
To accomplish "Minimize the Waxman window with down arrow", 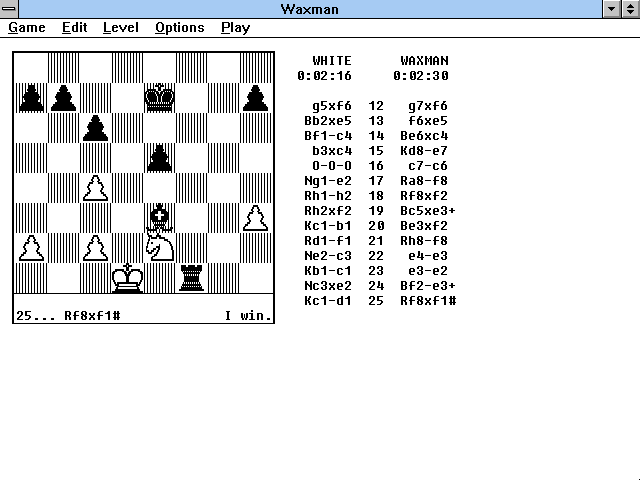I will pos(611,9).
